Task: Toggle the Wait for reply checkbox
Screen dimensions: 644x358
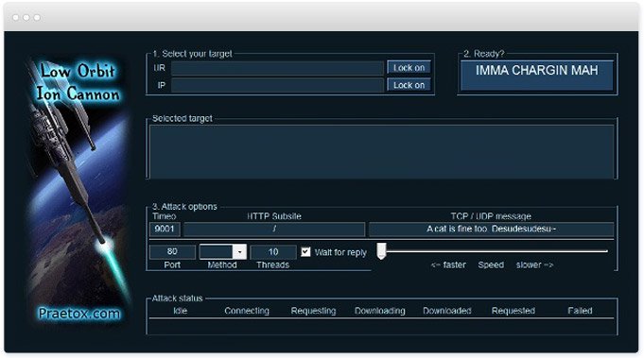Action: point(305,252)
